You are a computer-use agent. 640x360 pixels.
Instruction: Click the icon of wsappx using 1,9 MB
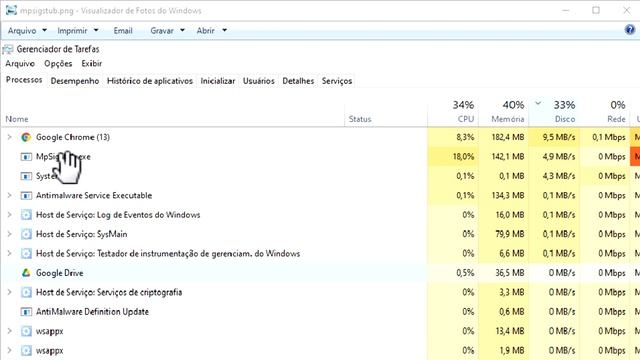[26, 351]
